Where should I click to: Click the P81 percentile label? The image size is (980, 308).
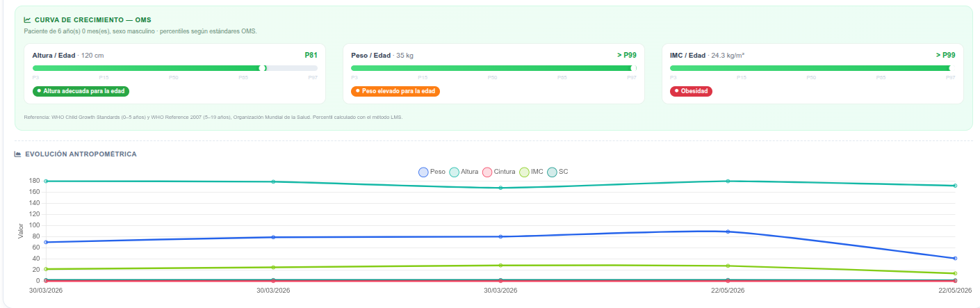coord(311,55)
